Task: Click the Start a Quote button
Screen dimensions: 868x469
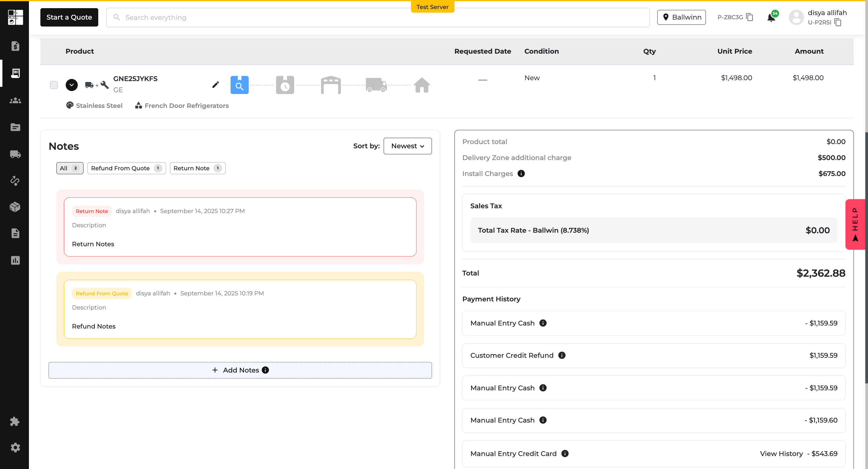Action: point(69,17)
